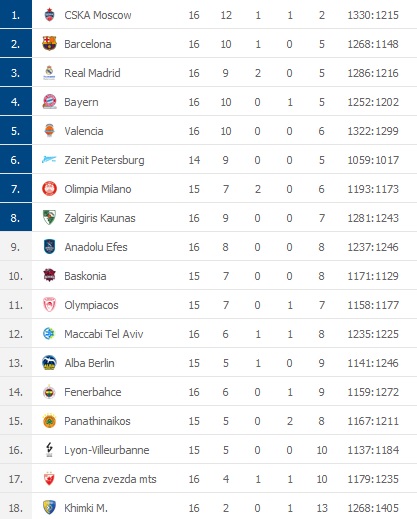Viewport: 417px width, 519px height.
Task: Open Maccabi Tel Aviv team link
Action: click(104, 334)
